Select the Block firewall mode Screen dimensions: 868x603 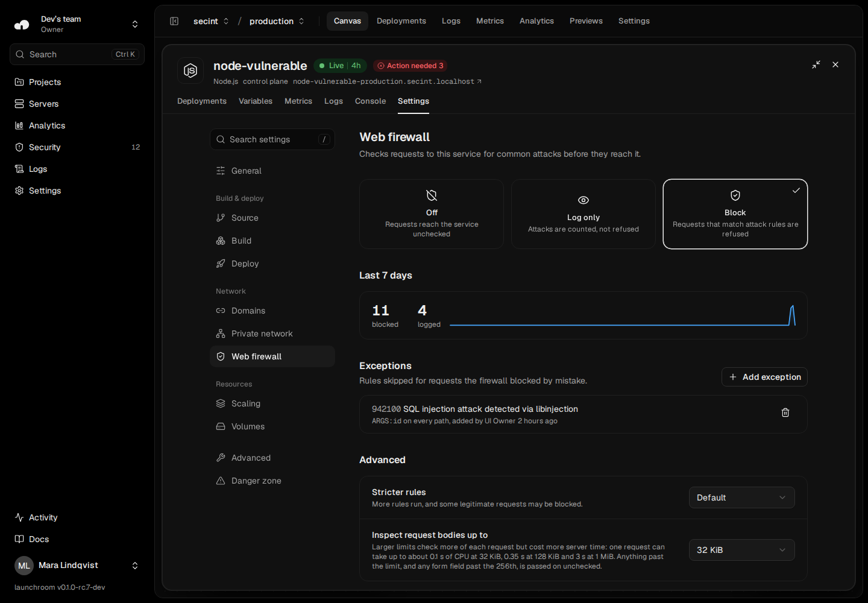click(735, 214)
